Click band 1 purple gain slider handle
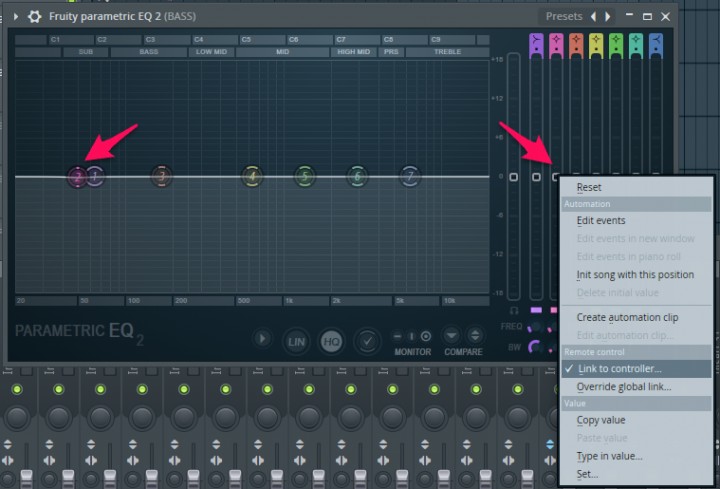 pos(536,177)
